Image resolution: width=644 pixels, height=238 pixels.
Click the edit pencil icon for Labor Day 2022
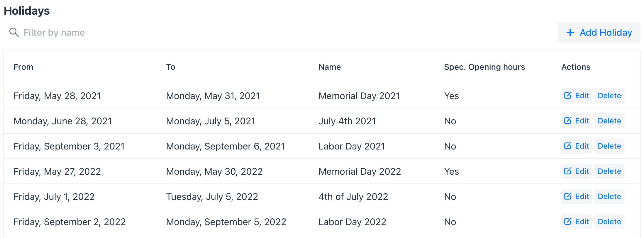click(x=568, y=221)
